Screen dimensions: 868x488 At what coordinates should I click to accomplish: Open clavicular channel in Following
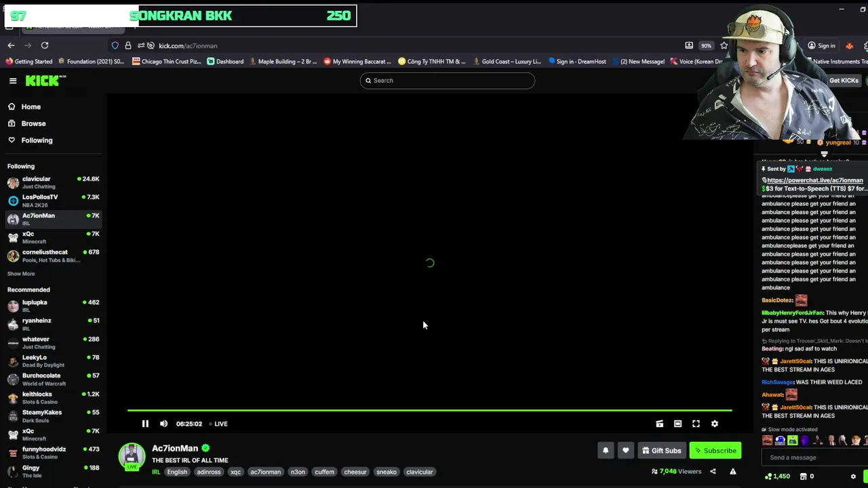click(54, 182)
